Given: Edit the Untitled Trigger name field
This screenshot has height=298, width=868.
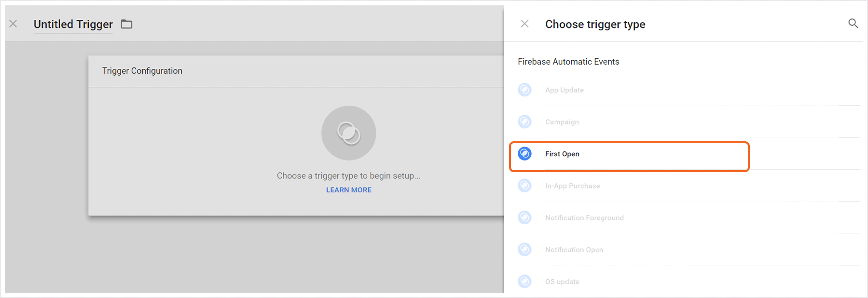Looking at the screenshot, I should (73, 24).
